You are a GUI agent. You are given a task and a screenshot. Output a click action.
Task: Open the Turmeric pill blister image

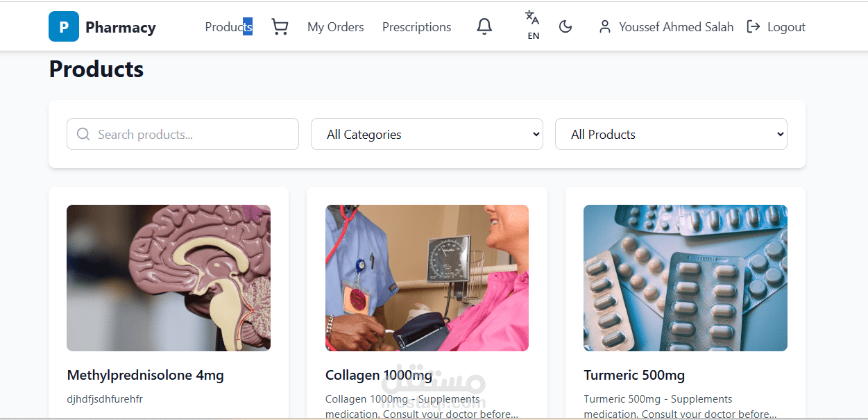686,278
